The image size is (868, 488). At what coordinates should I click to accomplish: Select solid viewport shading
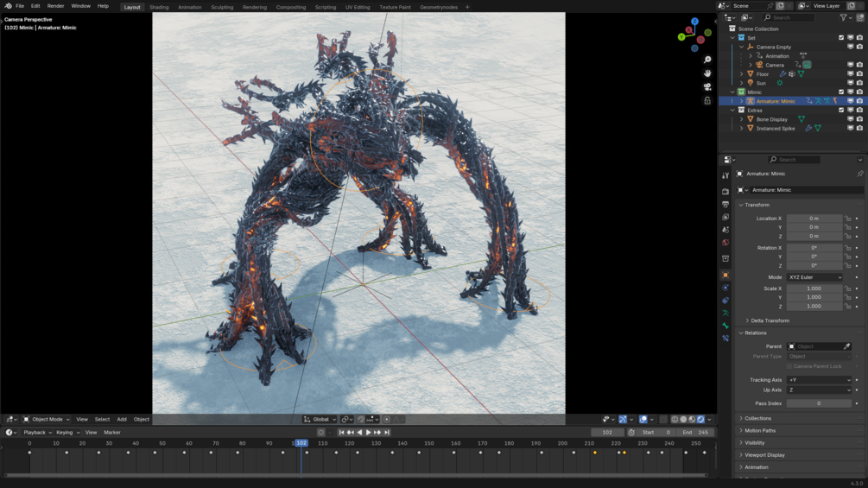click(x=683, y=420)
